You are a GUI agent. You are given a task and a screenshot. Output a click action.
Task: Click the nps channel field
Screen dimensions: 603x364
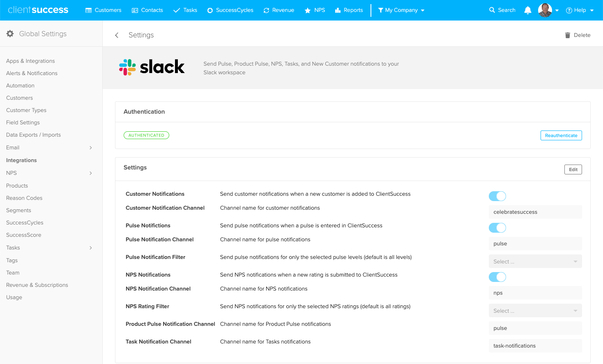click(x=535, y=293)
